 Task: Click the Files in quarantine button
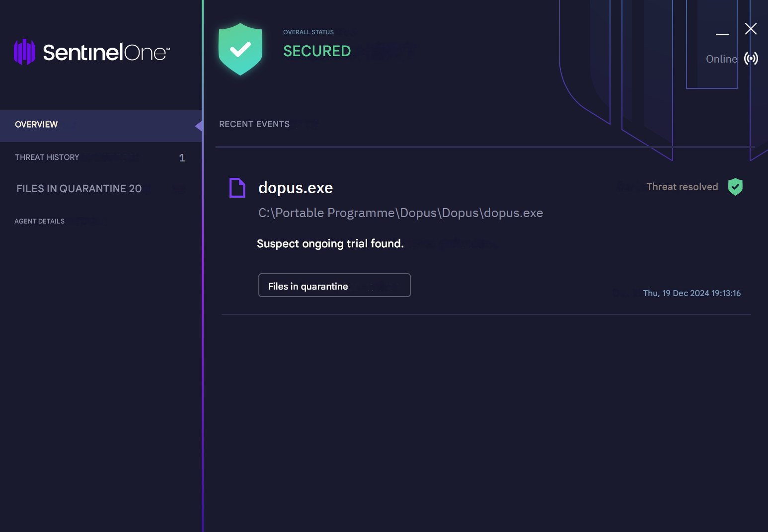coord(334,285)
